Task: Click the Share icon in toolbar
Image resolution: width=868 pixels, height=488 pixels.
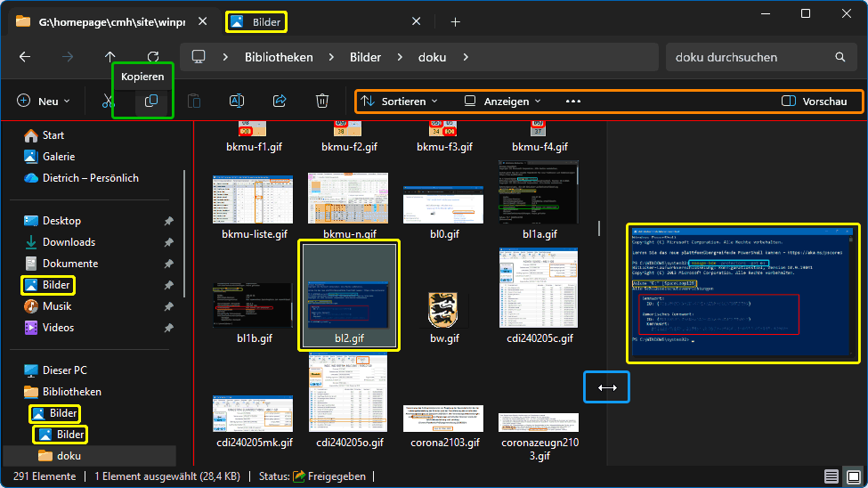Action: point(280,102)
